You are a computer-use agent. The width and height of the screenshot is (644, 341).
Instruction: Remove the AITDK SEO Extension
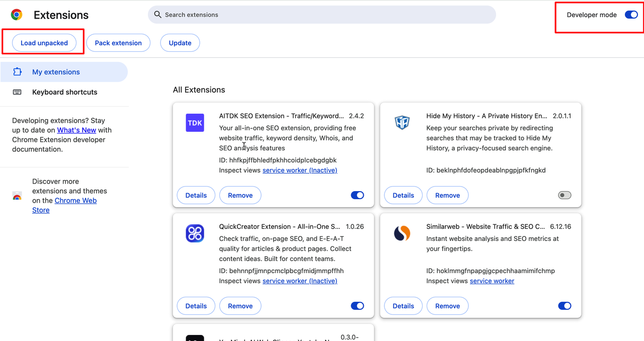240,195
